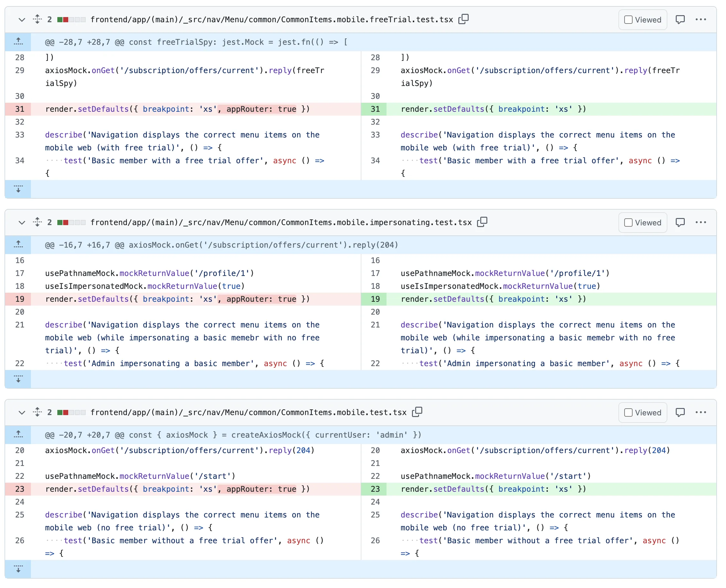Click the diffstat bar of impersonating.test.tsx
Image resolution: width=726 pixels, height=588 pixels.
(72, 223)
